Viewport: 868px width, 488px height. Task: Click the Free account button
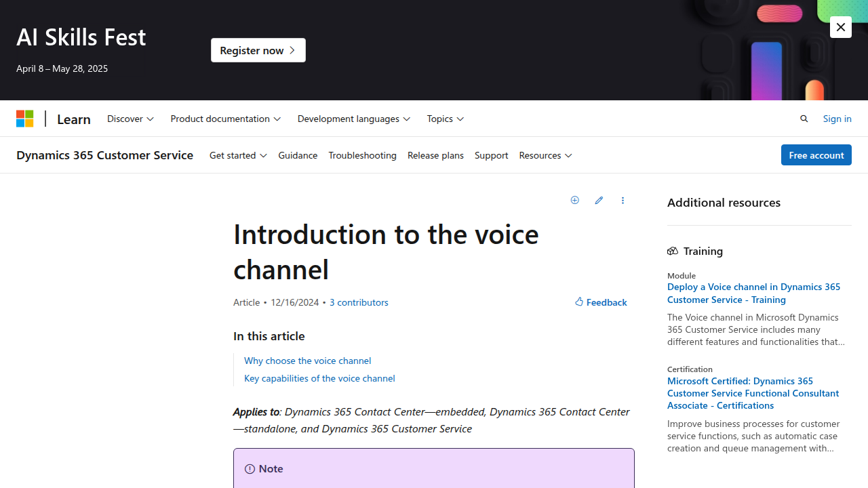[816, 155]
